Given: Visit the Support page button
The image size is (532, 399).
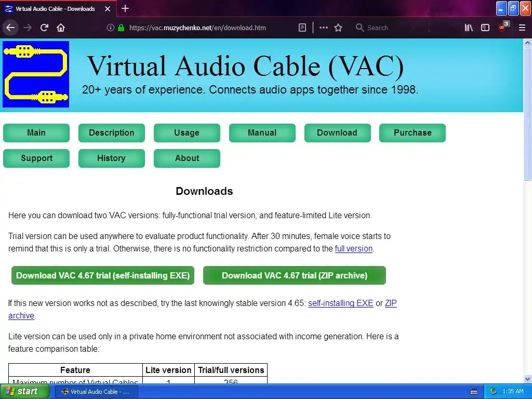Looking at the screenshot, I should (36, 158).
